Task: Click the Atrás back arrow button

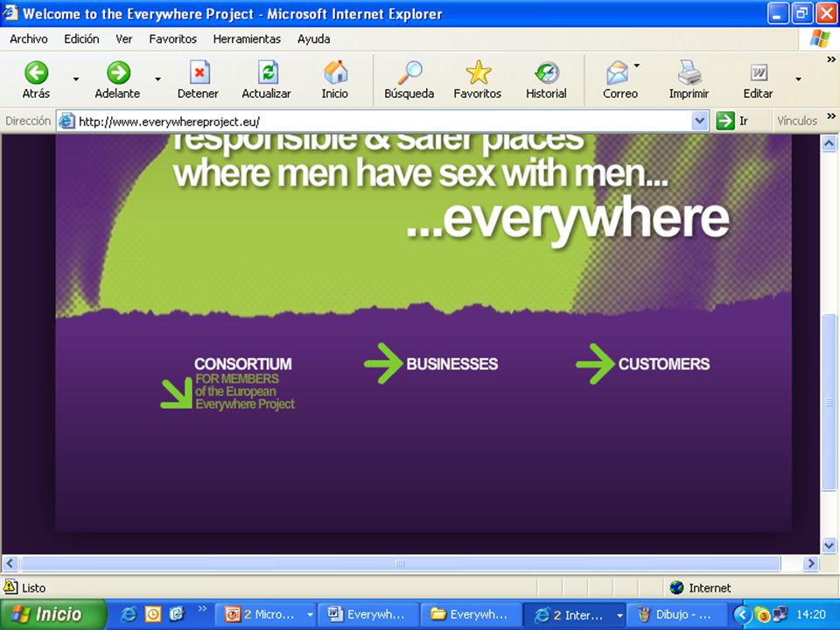Action: (x=36, y=80)
